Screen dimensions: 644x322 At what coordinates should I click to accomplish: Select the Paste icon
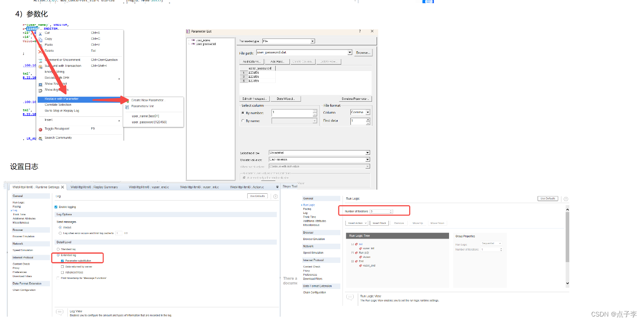coord(40,44)
